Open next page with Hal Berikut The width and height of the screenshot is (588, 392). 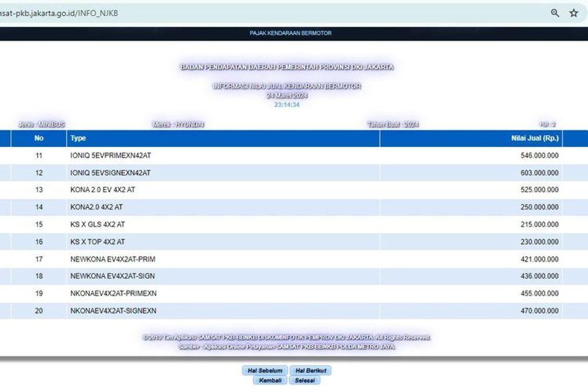click(311, 370)
